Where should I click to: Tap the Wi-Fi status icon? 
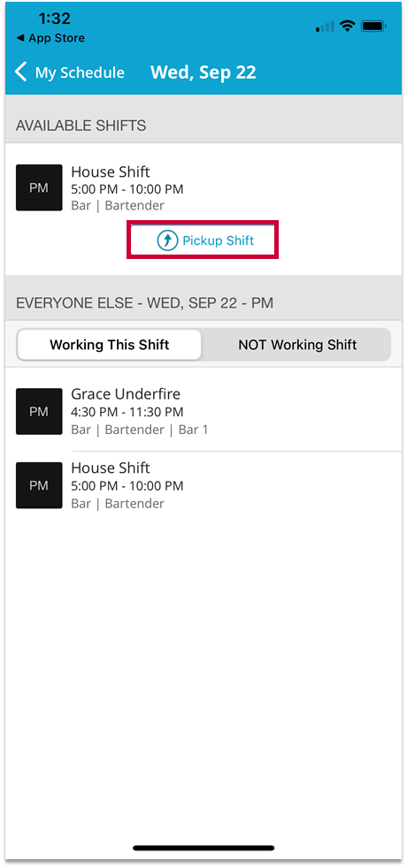point(348,26)
